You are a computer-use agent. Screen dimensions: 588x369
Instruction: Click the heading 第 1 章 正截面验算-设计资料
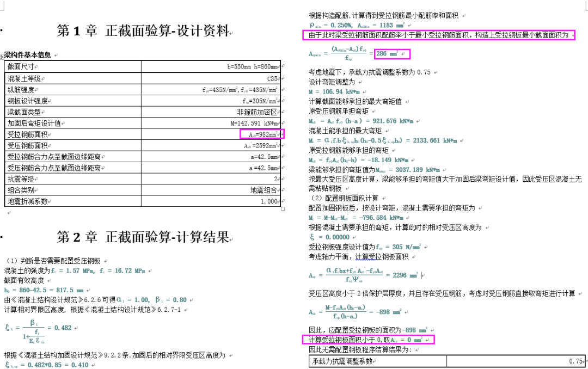[144, 30]
